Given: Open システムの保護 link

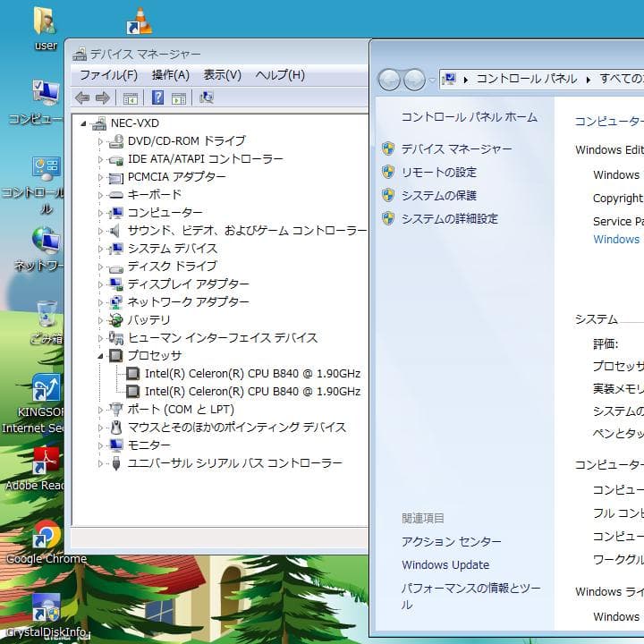Looking at the screenshot, I should click(x=439, y=196).
